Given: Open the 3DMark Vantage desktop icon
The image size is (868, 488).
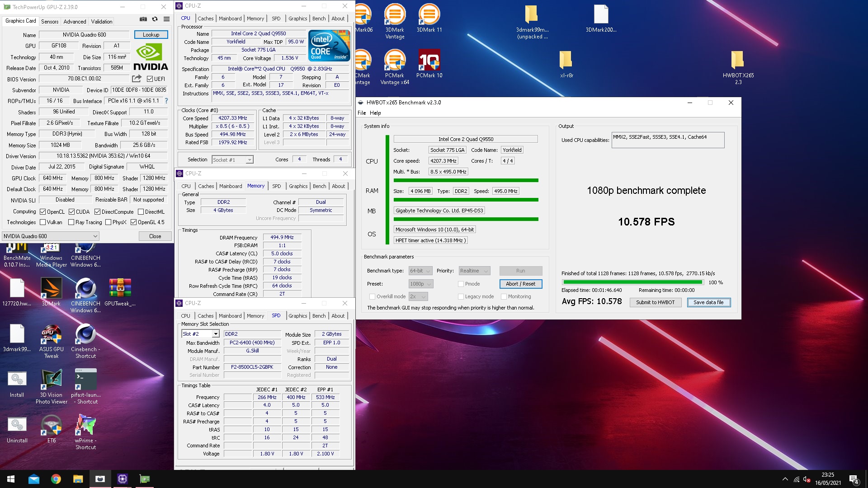Looking at the screenshot, I should (x=395, y=21).
